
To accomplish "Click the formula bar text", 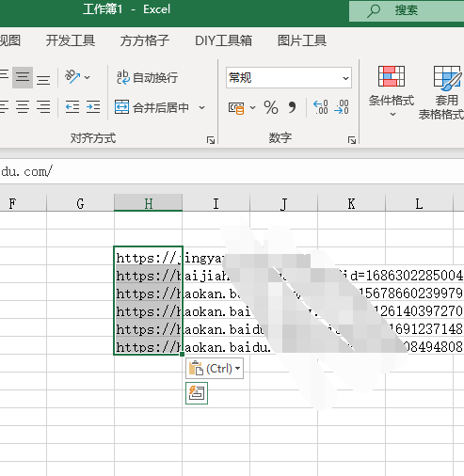I will (x=26, y=171).
